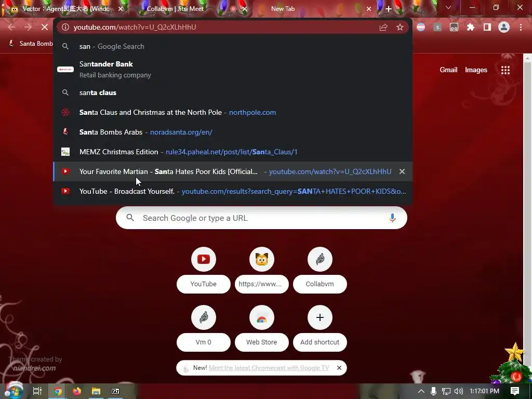The width and height of the screenshot is (532, 399).
Task: Open the Collabvm shortcut tile
Action: click(x=320, y=270)
